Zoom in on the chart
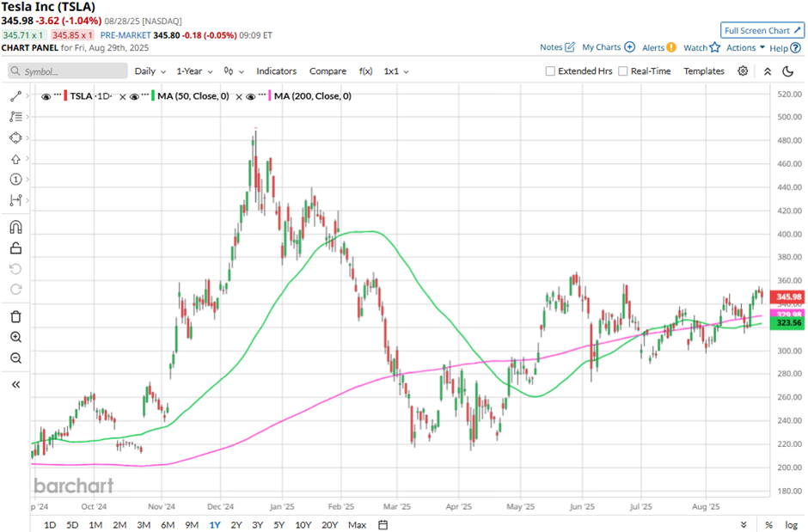Screen dimensions: 808x532 pos(15,337)
